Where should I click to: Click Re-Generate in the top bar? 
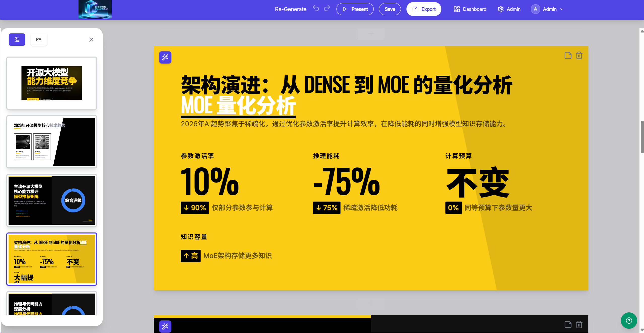291,9
